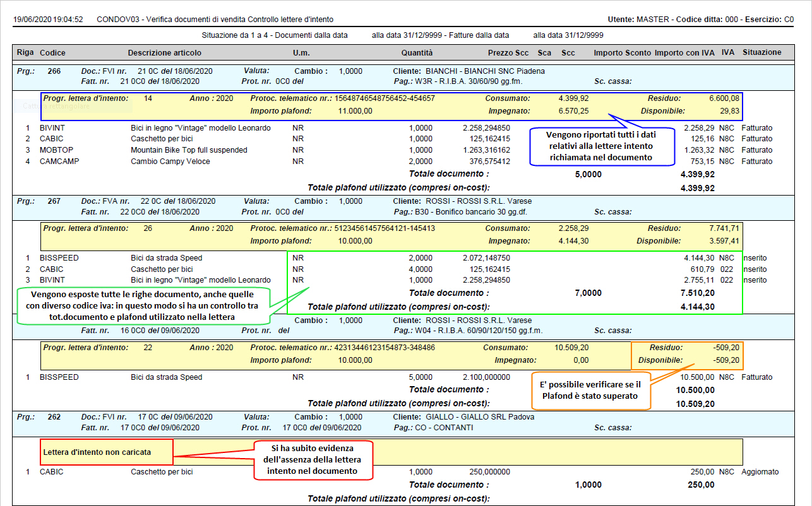Click 'Lettera d'intento non caricata' message
The image size is (812, 506).
point(97,452)
